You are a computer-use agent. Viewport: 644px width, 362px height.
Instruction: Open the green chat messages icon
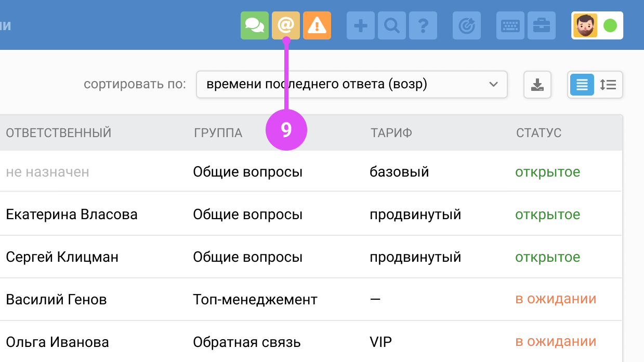255,25
